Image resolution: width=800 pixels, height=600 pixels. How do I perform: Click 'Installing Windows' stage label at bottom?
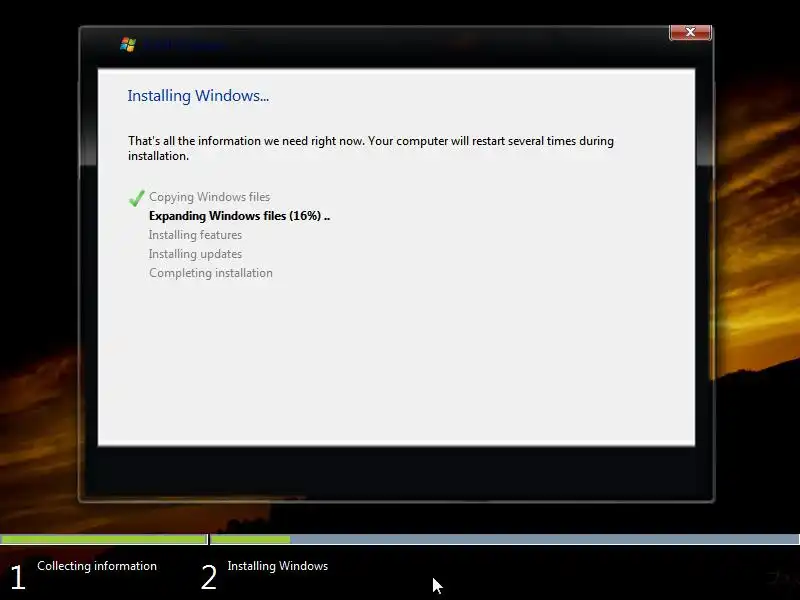click(278, 566)
